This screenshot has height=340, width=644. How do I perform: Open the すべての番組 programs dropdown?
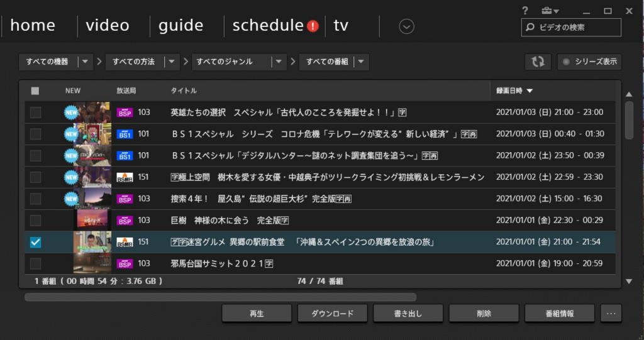pyautogui.click(x=361, y=62)
